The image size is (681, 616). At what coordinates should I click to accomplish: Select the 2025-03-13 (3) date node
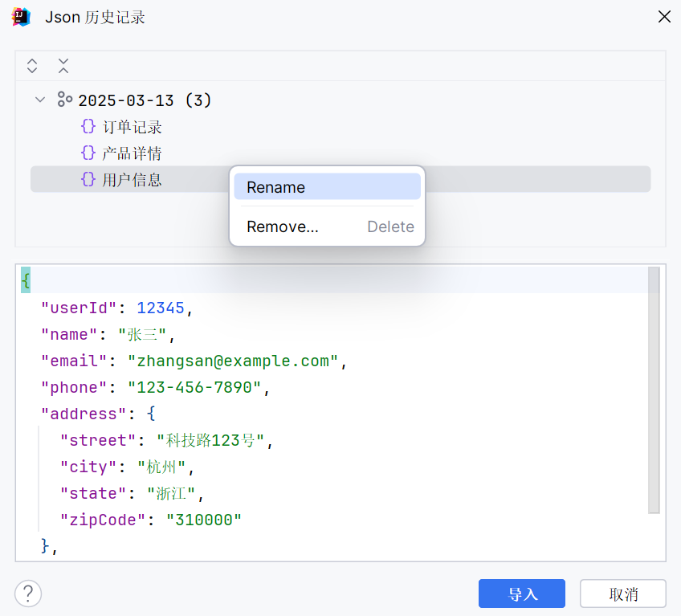coord(145,100)
